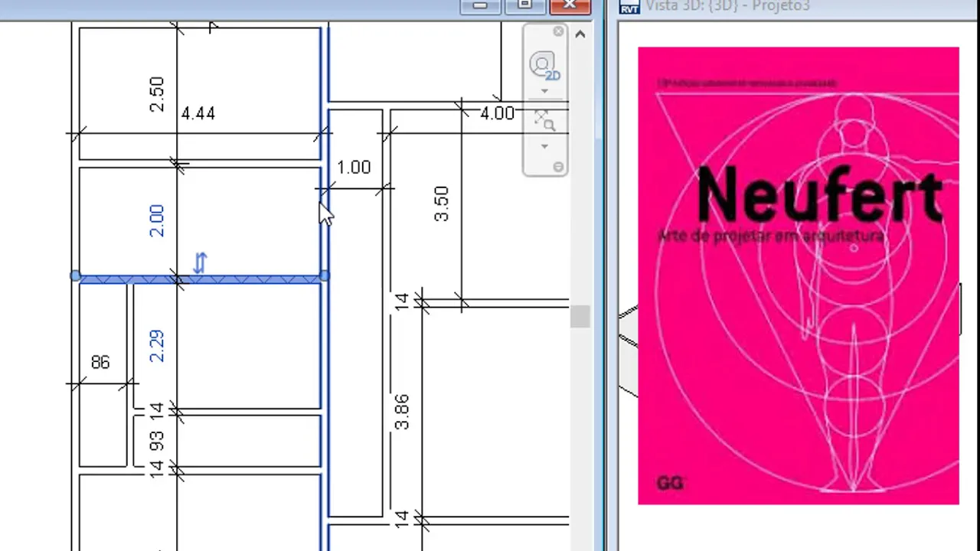Select the 3.86 dimension text

click(x=401, y=412)
